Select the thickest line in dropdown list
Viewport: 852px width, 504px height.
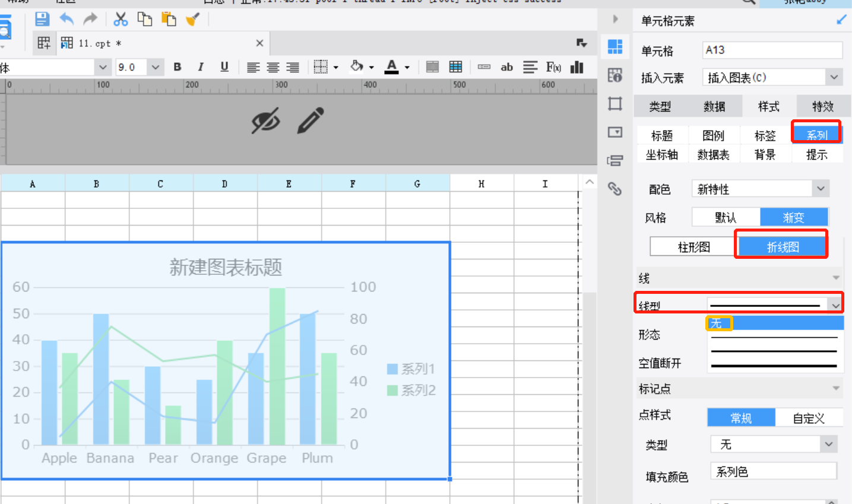774,366
